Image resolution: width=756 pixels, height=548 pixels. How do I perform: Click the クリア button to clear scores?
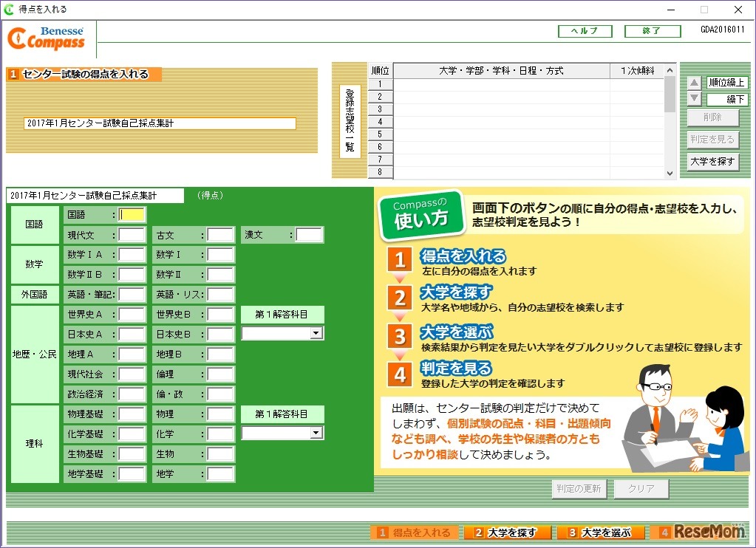[640, 488]
